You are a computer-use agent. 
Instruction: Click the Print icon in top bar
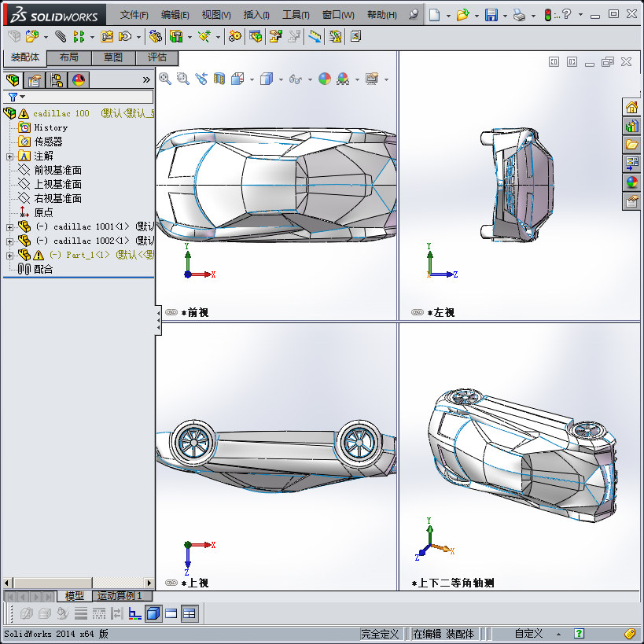pyautogui.click(x=519, y=16)
